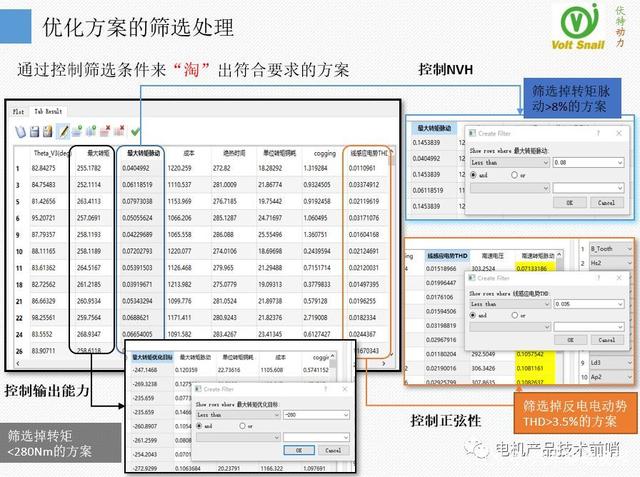
Task: Select the 'and' radio in the 0.08 filter dialog
Action: [x=474, y=175]
